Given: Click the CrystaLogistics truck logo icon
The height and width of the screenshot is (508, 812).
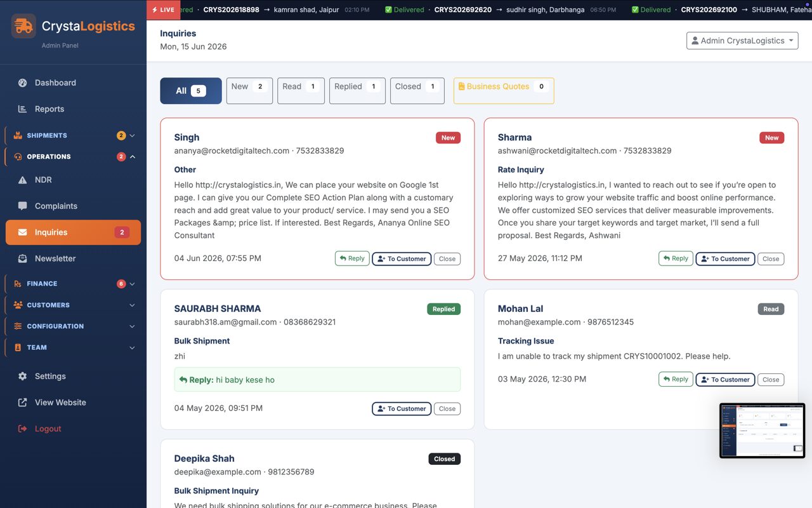Looking at the screenshot, I should pos(23,26).
